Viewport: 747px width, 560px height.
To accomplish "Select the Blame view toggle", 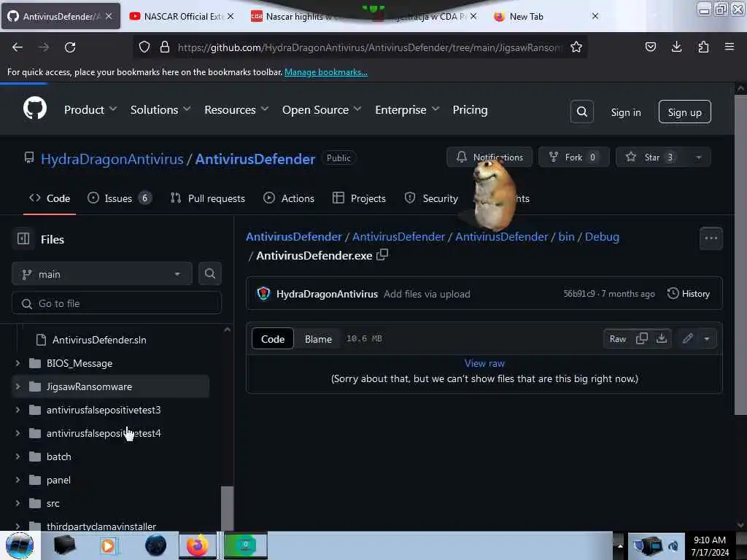I will [318, 338].
